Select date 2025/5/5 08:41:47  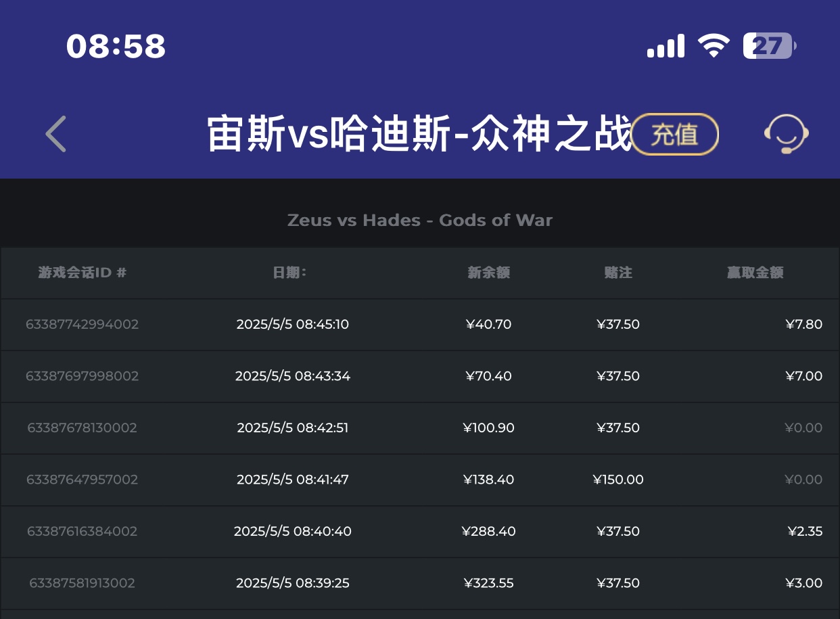click(293, 480)
